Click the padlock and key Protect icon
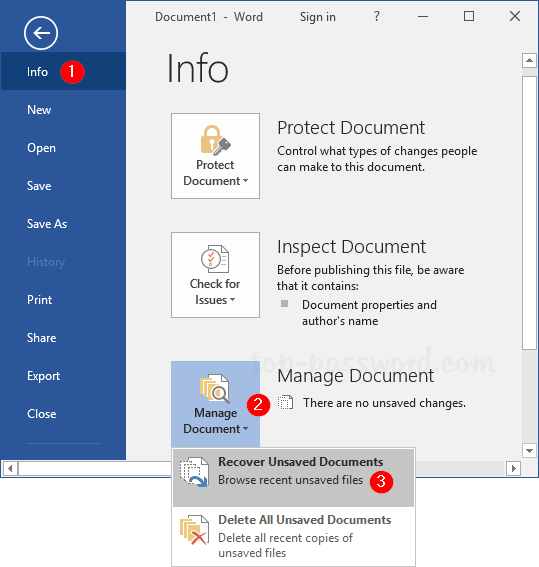Viewport: 539px width, 567px height. coord(215,139)
